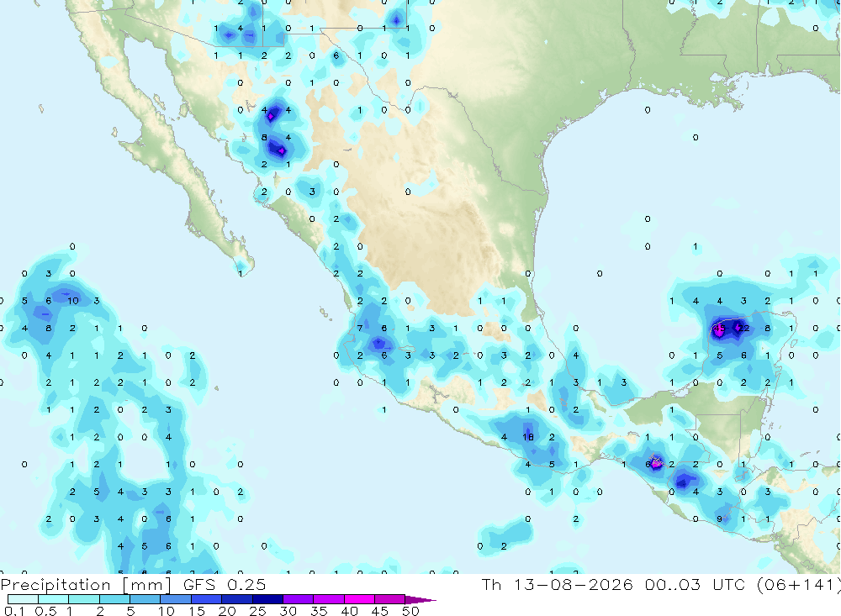This screenshot has width=841, height=616.
Task: Click the '0.5' legend scale label
Action: 45,611
